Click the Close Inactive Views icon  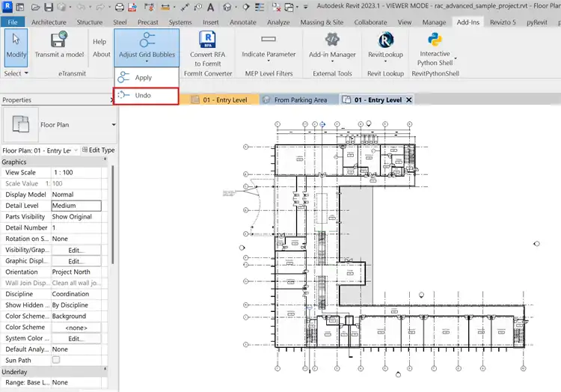tap(276, 7)
